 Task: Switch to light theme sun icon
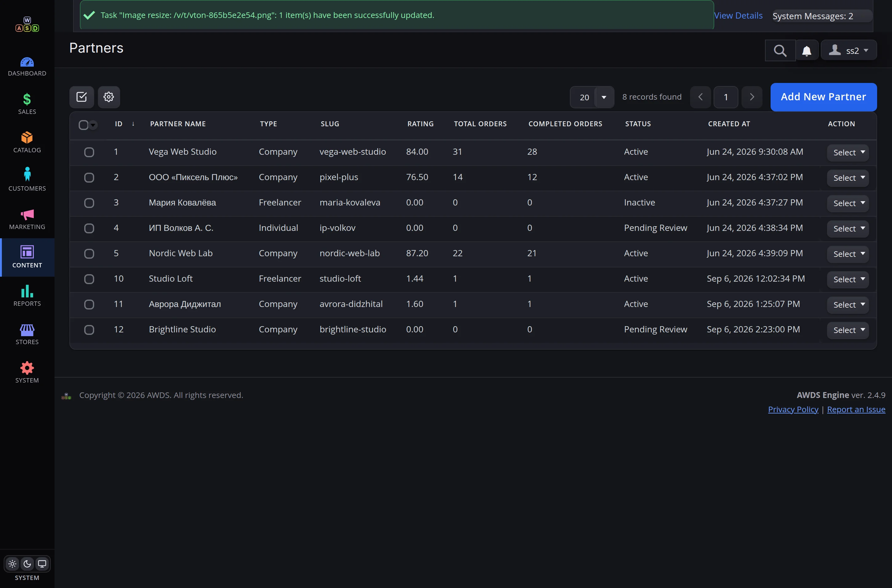pos(12,564)
